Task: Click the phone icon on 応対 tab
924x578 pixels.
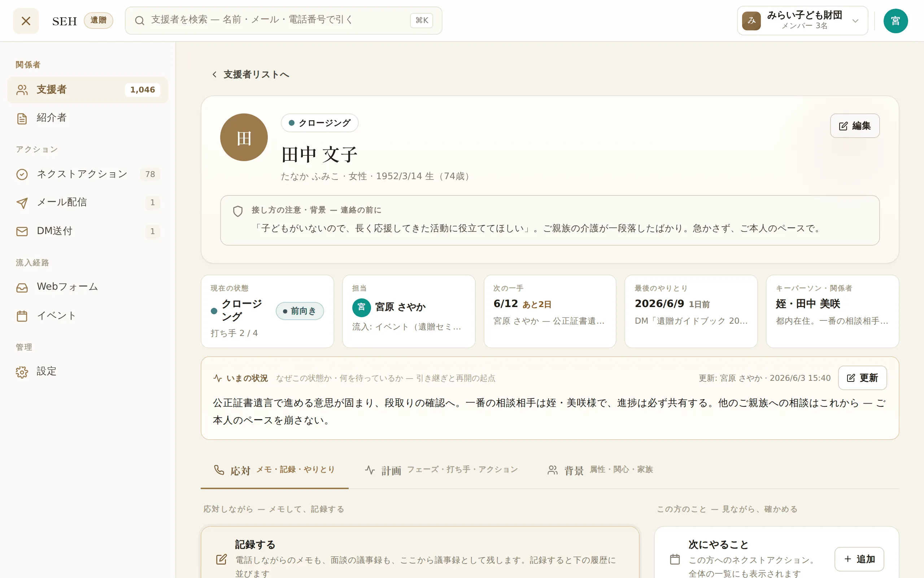Action: pyautogui.click(x=219, y=470)
